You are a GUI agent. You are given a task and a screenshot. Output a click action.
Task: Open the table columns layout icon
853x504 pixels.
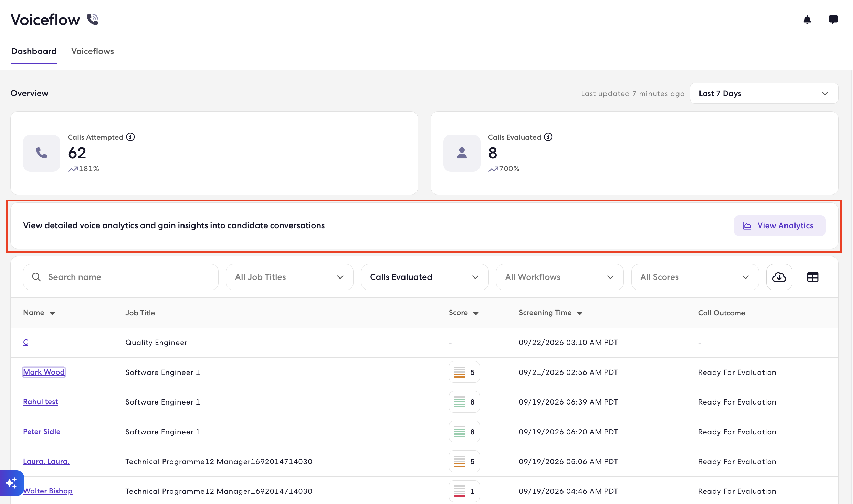[x=813, y=277]
